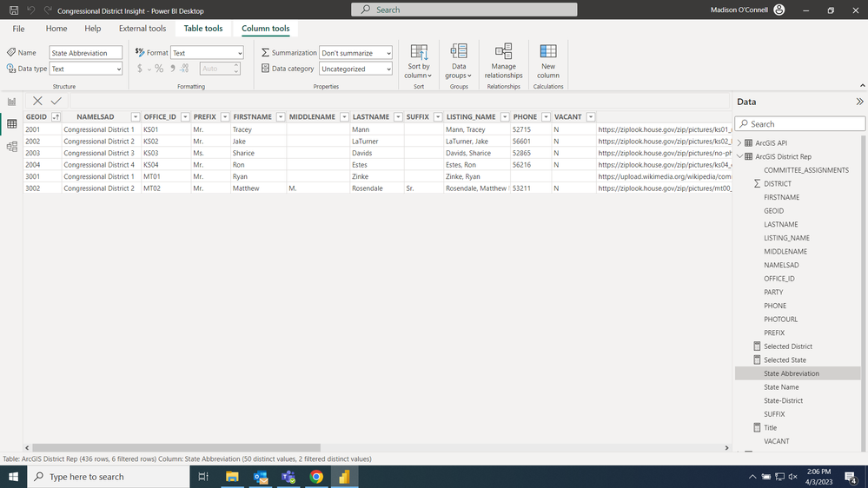
Task: Toggle sort on the GEOID column header
Action: coord(56,116)
